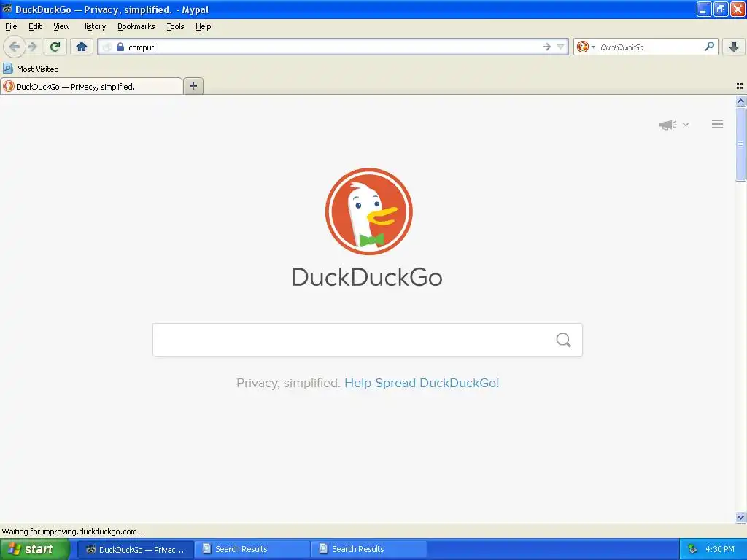Screen dimensions: 747x560
Task: Click the address bar URL field
Action: [x=333, y=47]
